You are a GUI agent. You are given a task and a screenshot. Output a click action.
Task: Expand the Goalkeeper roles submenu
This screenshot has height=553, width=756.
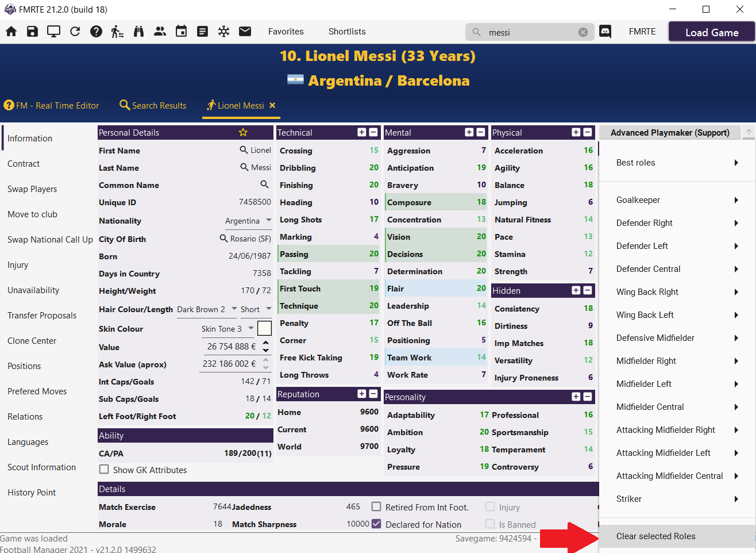677,200
